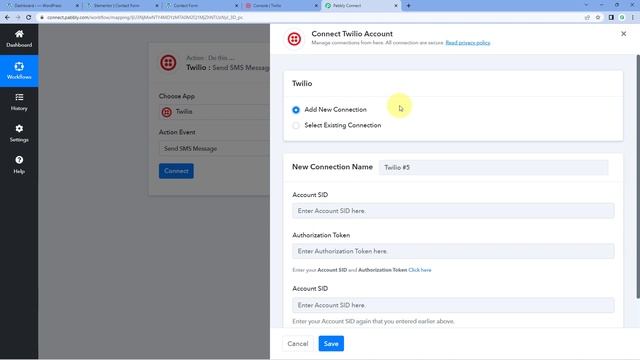Click the Save button
Image resolution: width=640 pixels, height=360 pixels.
[x=331, y=344]
